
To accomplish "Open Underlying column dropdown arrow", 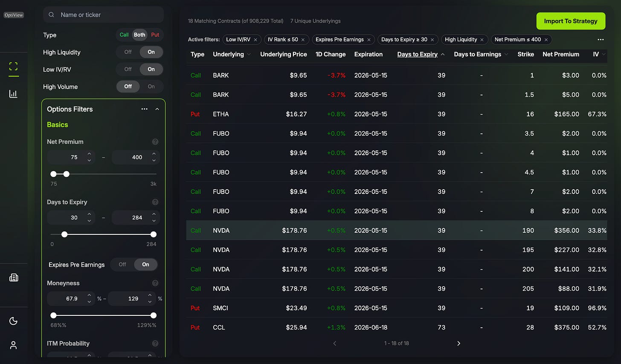I will [249, 55].
